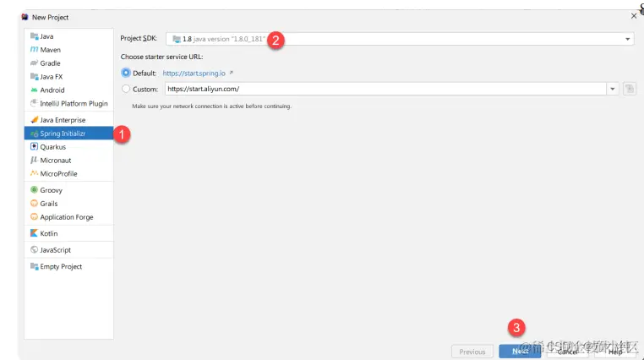Pick the MicroProfile icon
644x360 pixels.
35,173
